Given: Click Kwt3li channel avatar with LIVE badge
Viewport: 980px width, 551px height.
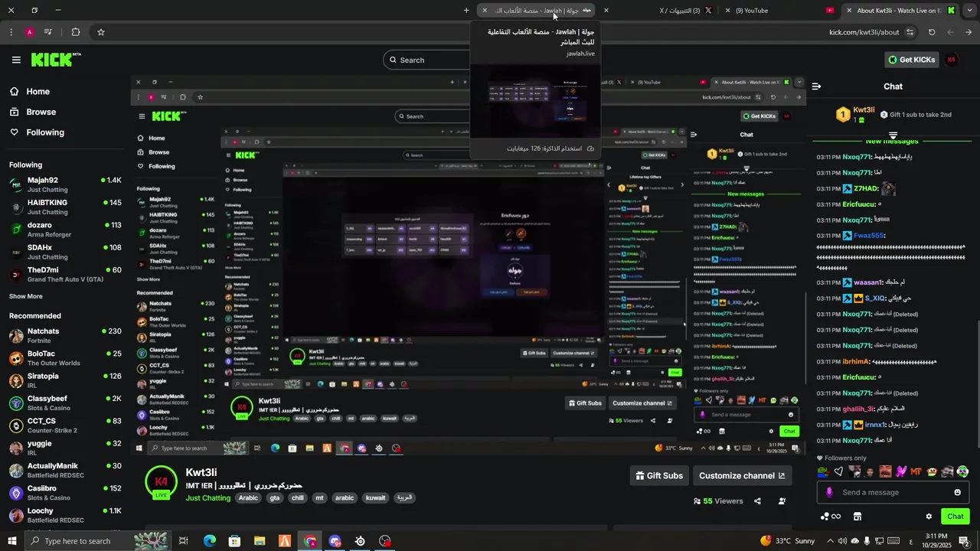Looking at the screenshot, I should (x=162, y=483).
